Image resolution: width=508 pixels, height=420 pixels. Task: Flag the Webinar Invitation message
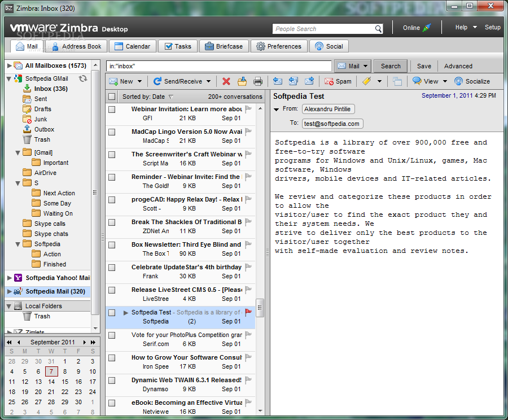pos(248,109)
